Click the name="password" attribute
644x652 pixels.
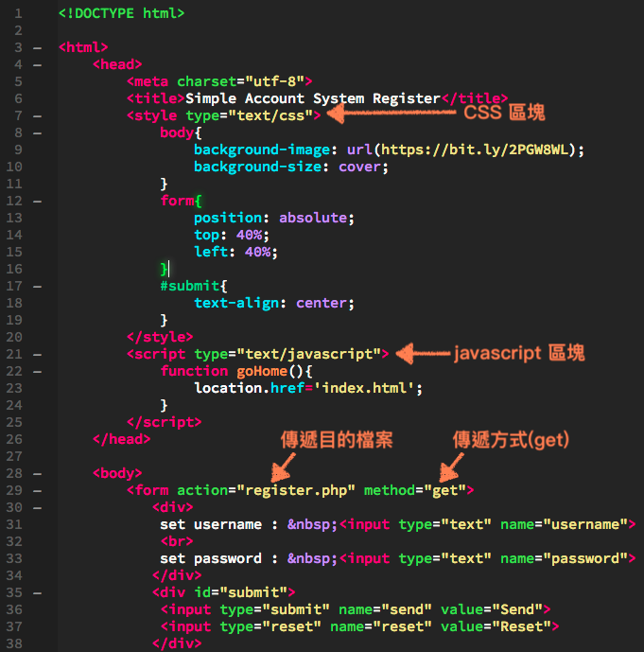pos(564,559)
